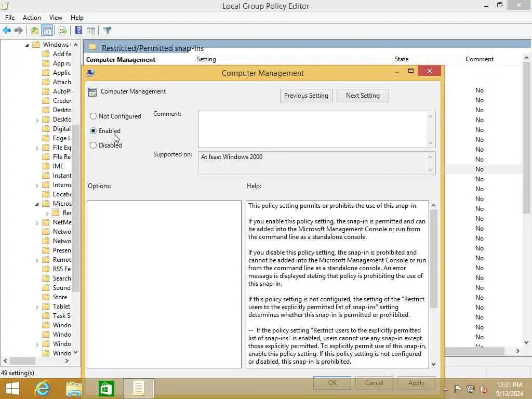Open File Explorer from the taskbar
The height and width of the screenshot is (399, 532).
click(x=74, y=389)
